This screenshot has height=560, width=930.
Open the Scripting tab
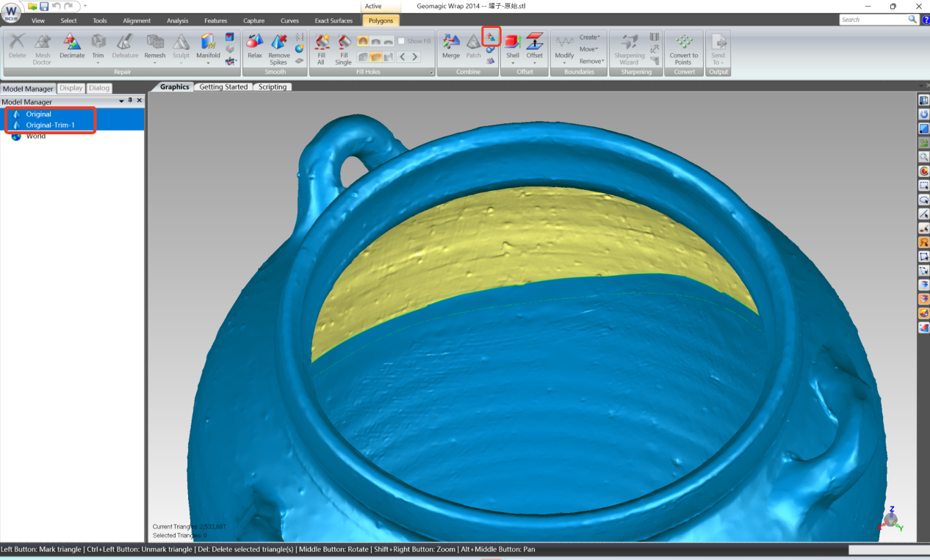click(x=272, y=87)
